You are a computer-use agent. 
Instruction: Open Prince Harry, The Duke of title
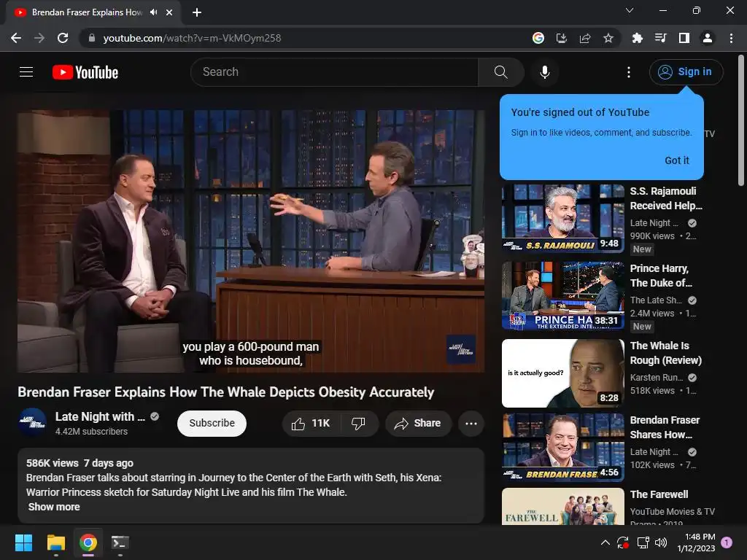click(661, 276)
